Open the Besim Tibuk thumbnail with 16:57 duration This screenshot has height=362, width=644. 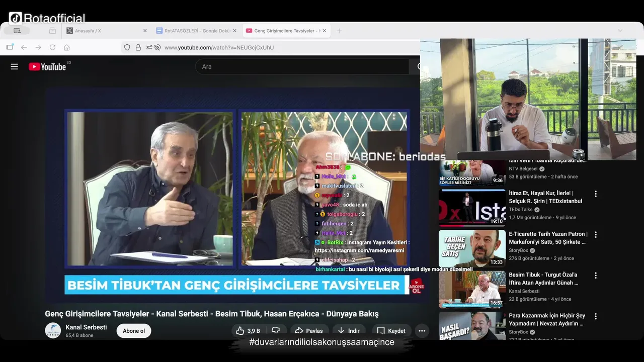[472, 290]
